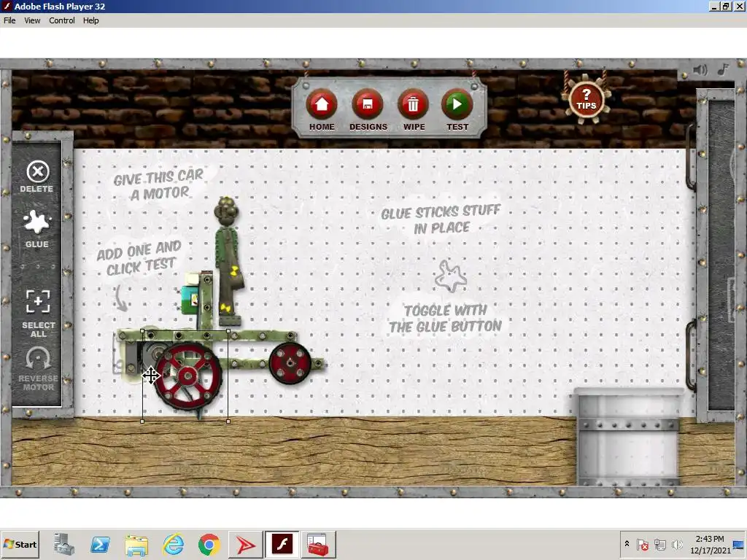Mute sound effects with speaker icon
This screenshot has height=560, width=747.
700,70
